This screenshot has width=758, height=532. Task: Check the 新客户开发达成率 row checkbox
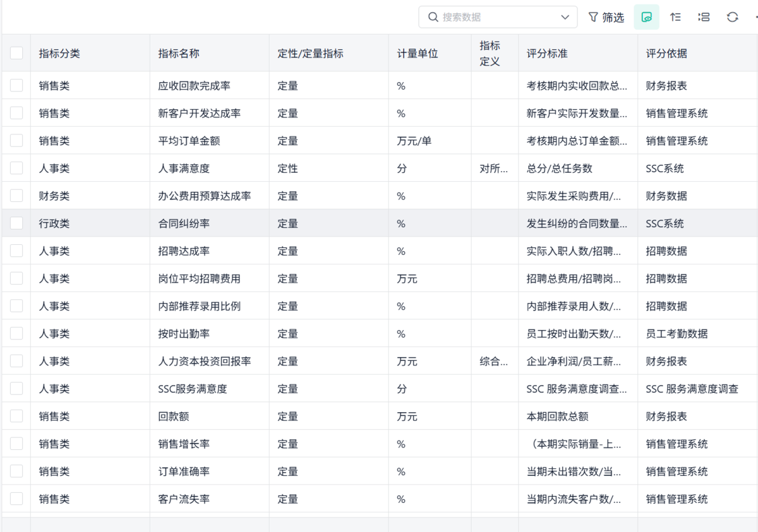click(x=16, y=113)
